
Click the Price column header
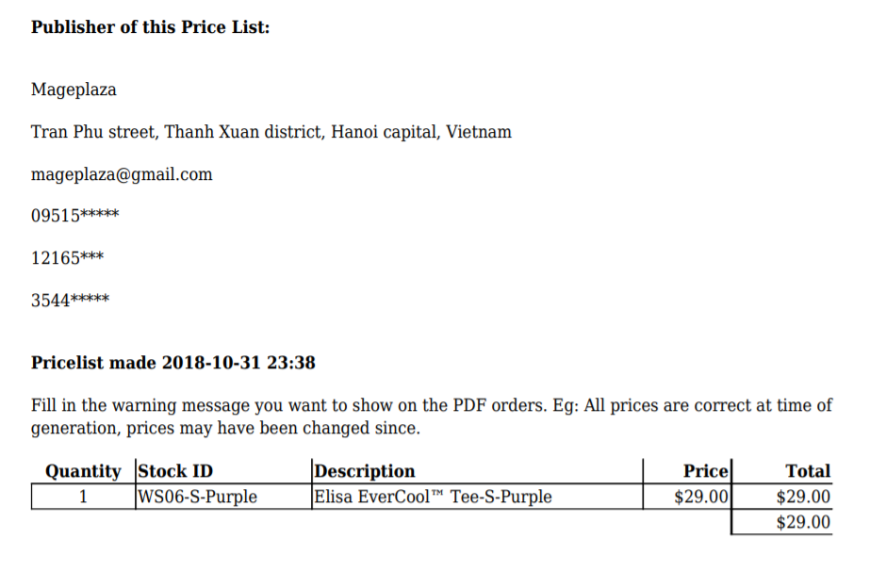coord(705,471)
